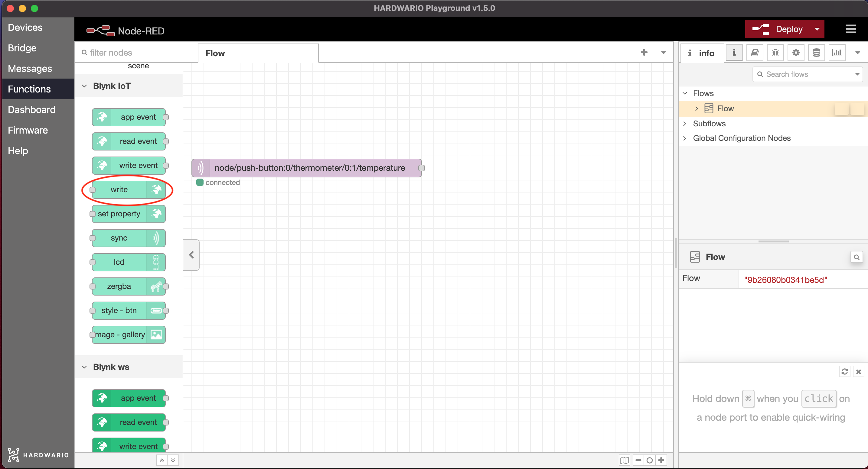868x469 pixels.
Task: Click the Deploy button
Action: (x=778, y=29)
